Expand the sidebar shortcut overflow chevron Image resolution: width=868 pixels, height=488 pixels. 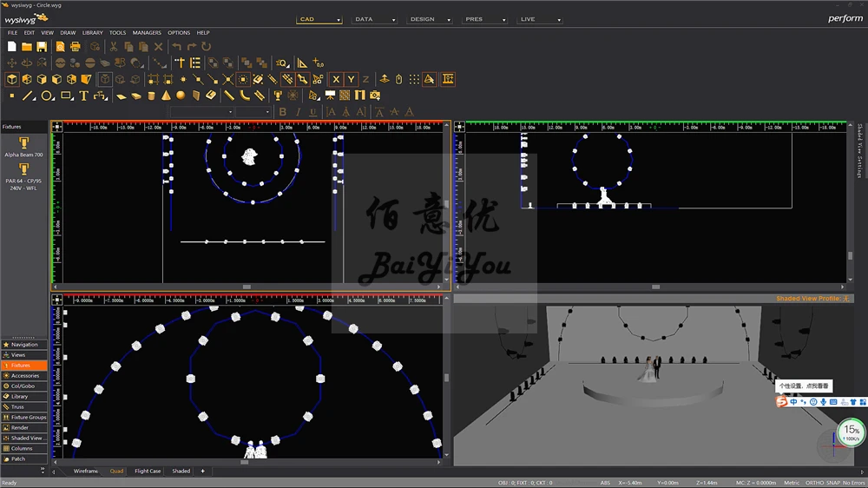pos(42,470)
